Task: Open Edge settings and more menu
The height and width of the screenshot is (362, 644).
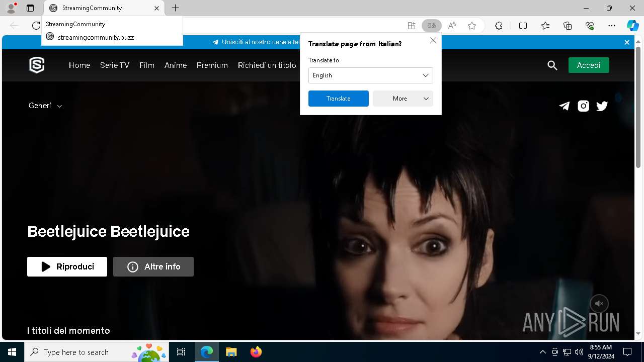Action: [x=612, y=26]
